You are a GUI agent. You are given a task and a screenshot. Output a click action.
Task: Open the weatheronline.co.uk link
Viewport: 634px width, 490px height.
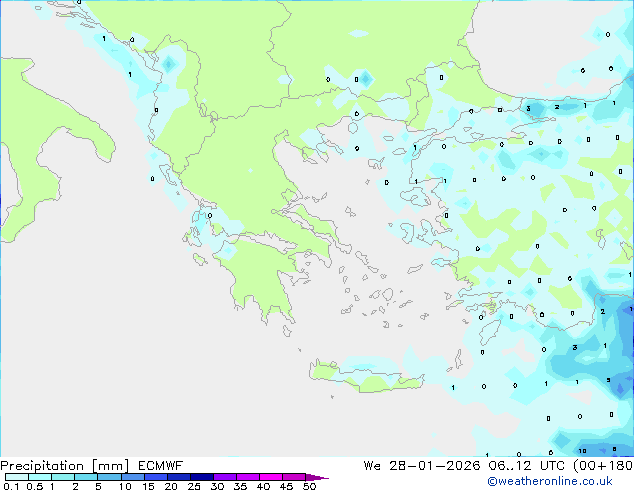pyautogui.click(x=550, y=482)
